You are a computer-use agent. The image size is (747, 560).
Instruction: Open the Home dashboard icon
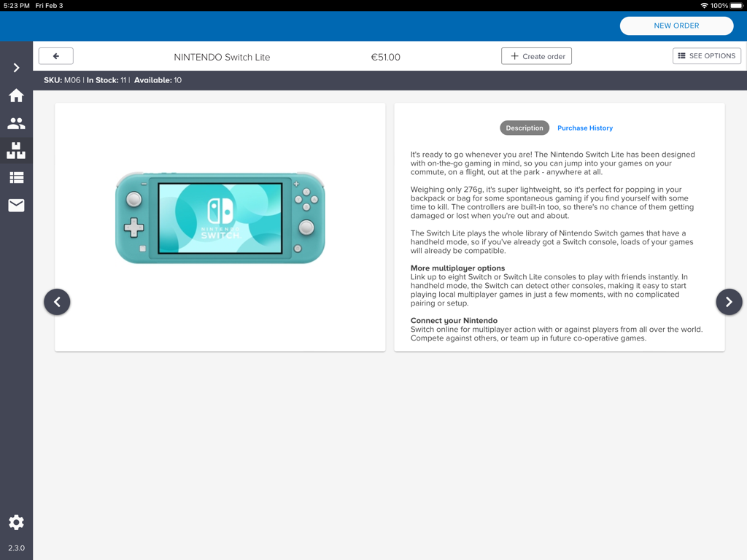pos(16,96)
